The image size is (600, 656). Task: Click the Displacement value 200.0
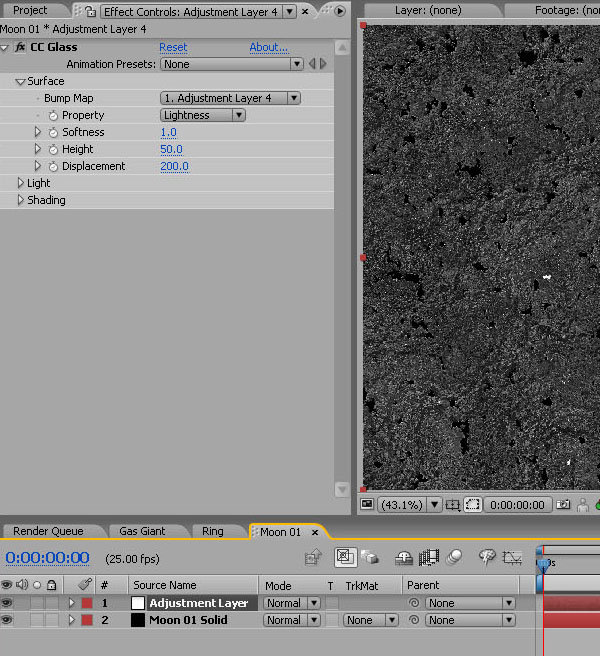tap(174, 166)
